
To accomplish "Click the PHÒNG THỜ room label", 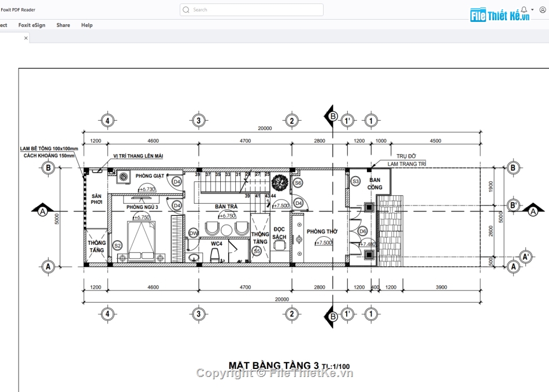I will pos(322,232).
